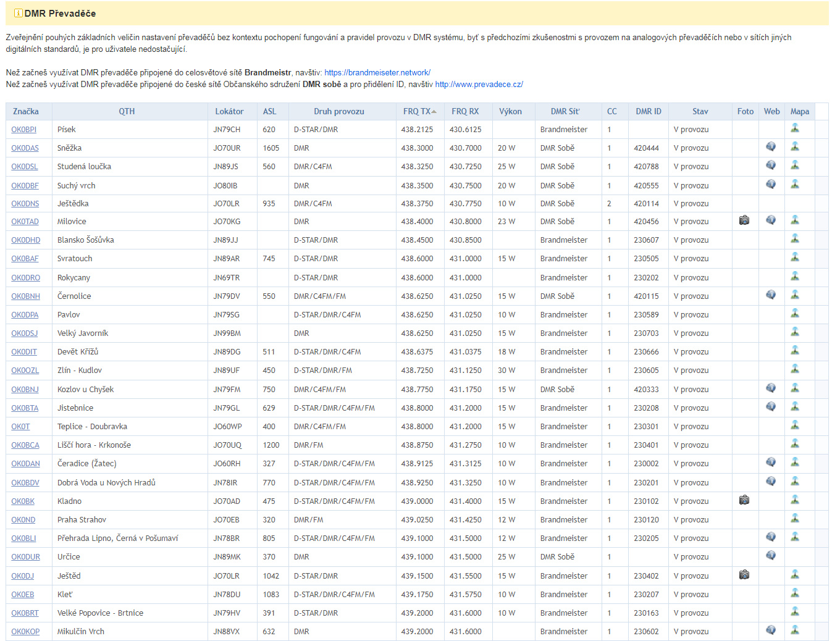Screen dimensions: 840x641
Task: Click the map icon in Zlín - Kudlov row
Action: coord(795,369)
